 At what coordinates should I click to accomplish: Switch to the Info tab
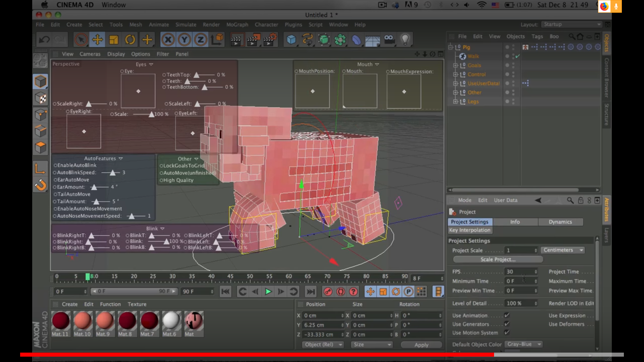point(515,222)
